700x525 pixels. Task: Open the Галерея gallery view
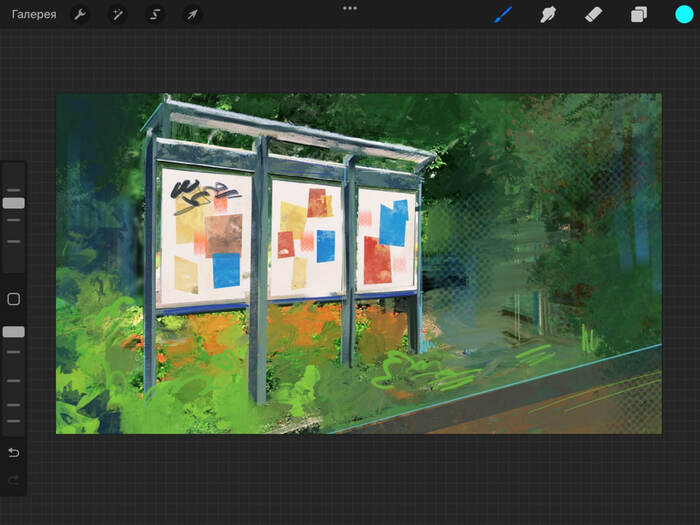click(34, 15)
